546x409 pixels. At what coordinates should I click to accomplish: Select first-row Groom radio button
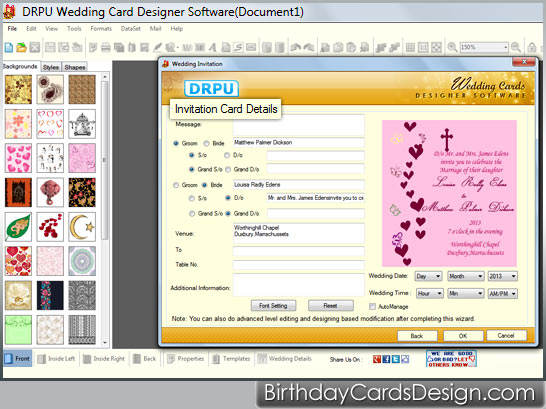pos(176,143)
